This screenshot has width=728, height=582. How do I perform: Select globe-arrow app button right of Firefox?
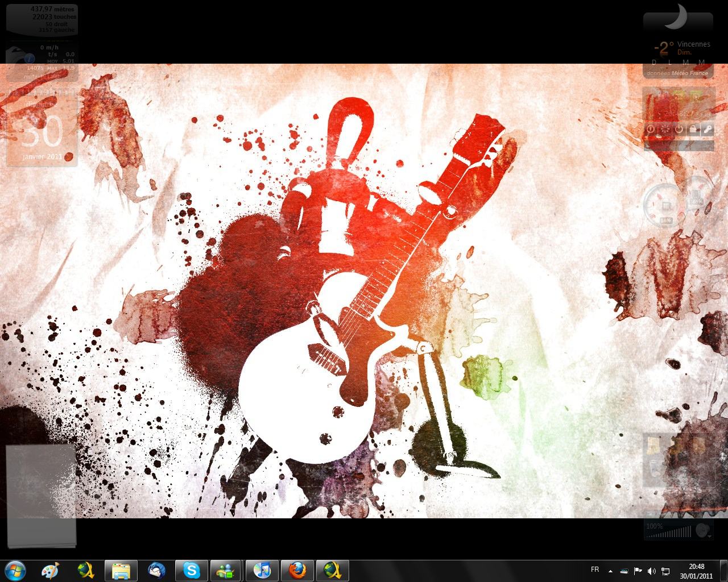[x=332, y=571]
